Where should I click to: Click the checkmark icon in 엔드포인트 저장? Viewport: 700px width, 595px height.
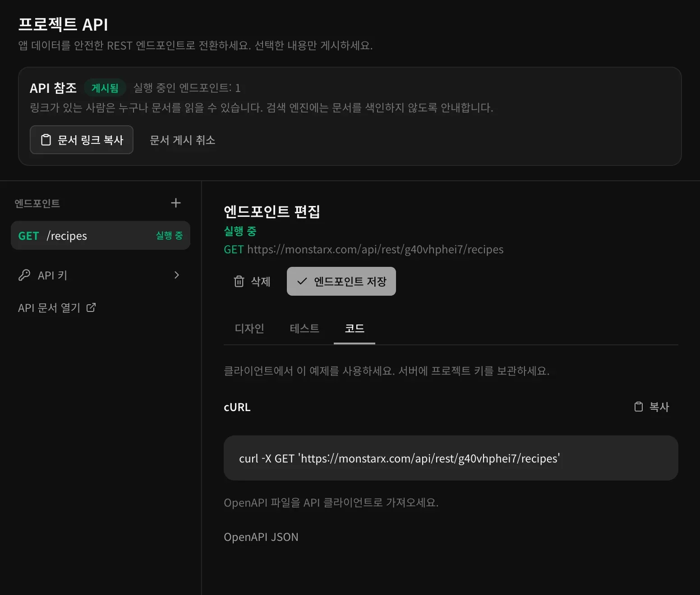point(302,281)
